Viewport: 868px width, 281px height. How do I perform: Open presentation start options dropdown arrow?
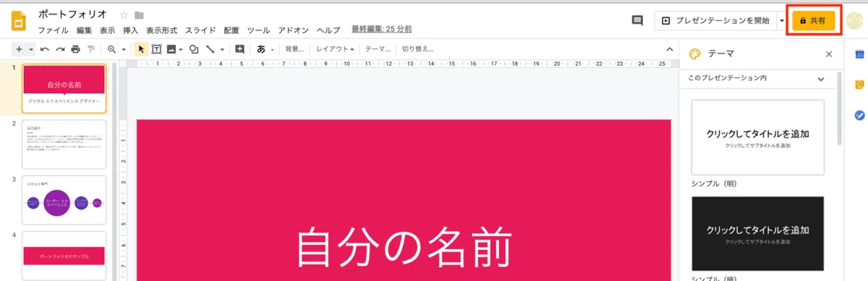pyautogui.click(x=782, y=21)
